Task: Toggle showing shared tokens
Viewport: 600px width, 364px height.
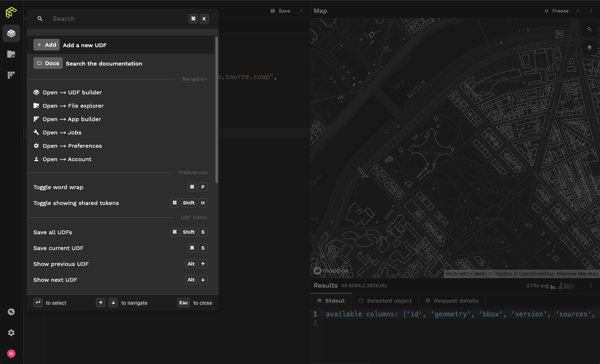Action: tap(120, 203)
